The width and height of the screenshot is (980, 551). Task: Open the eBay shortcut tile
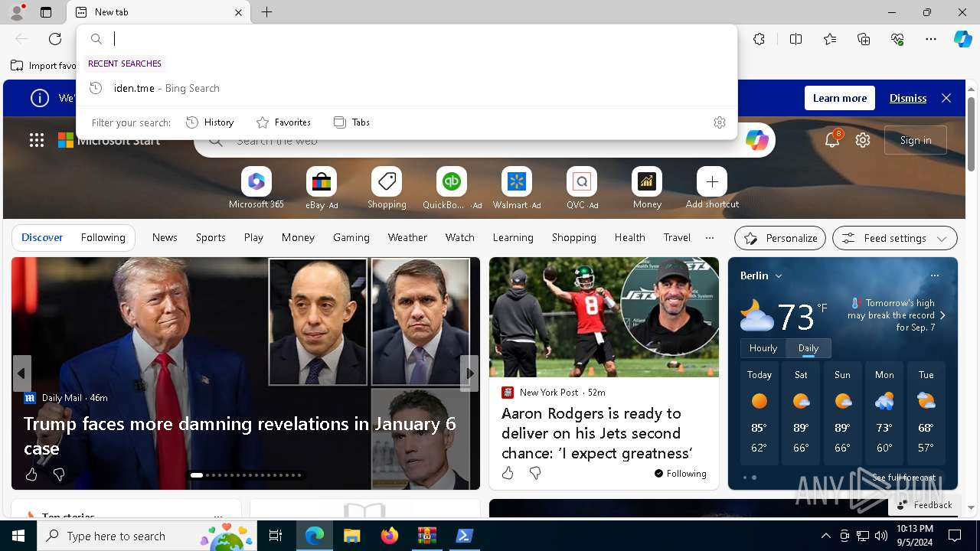pyautogui.click(x=322, y=181)
